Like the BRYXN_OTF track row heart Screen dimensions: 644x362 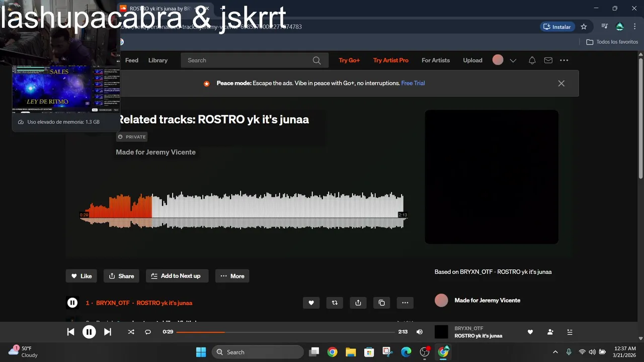pos(311,303)
